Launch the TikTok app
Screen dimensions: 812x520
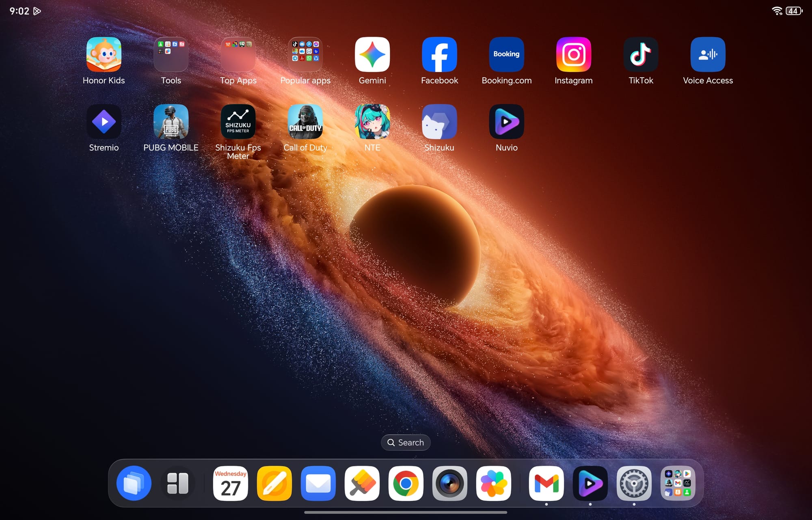[641, 54]
